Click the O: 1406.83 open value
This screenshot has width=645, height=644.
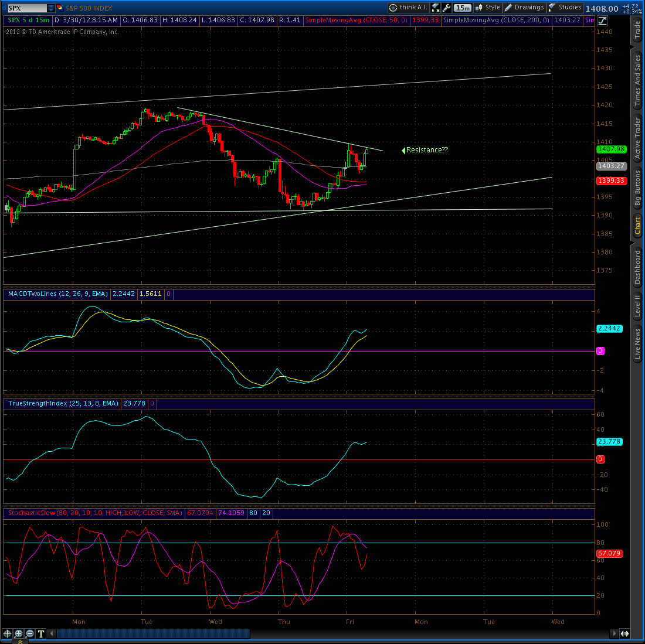click(x=140, y=20)
